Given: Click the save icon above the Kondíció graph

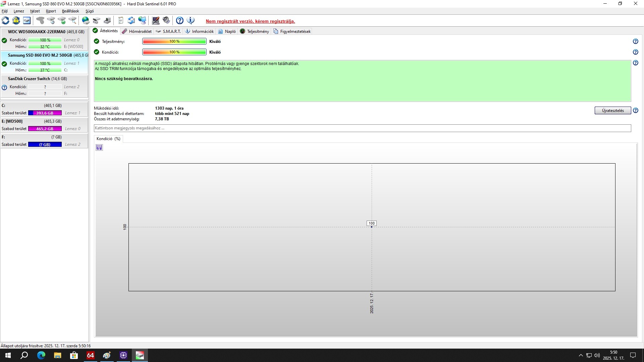Looking at the screenshot, I should 99,147.
